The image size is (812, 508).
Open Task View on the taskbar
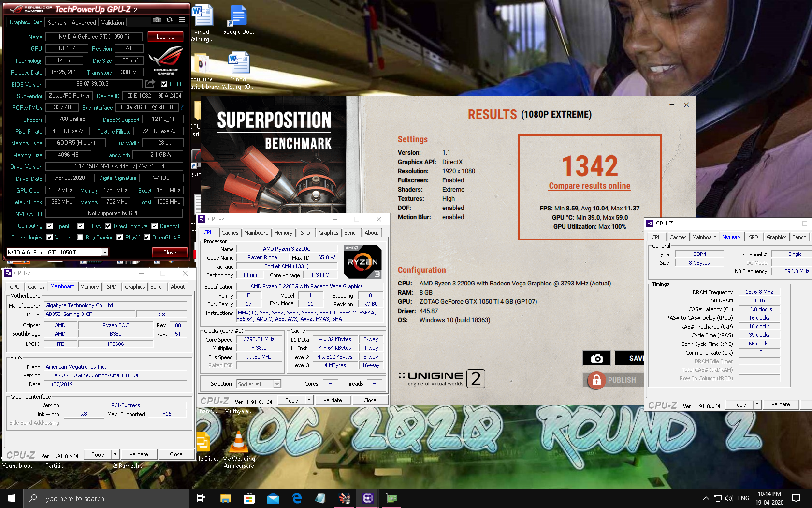(201, 498)
